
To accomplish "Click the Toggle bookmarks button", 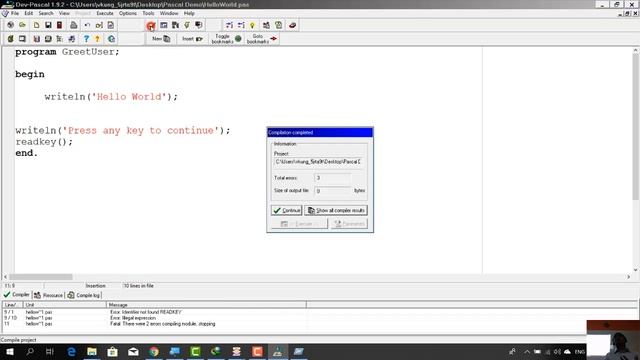I will (227, 39).
